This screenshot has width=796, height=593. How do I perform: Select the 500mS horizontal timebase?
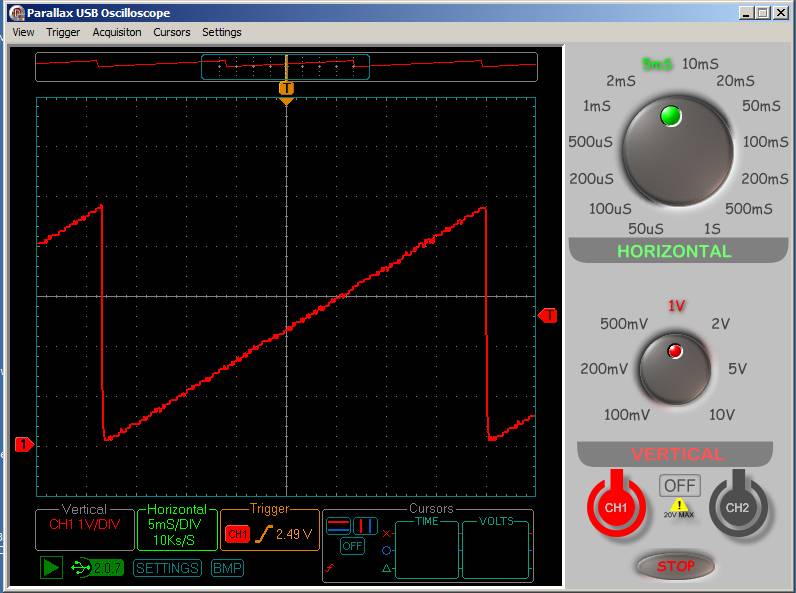749,209
